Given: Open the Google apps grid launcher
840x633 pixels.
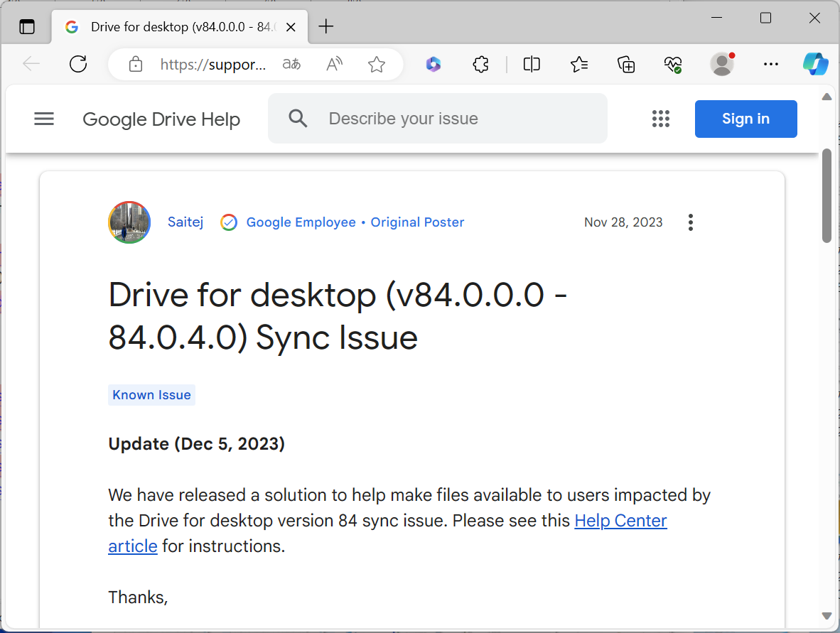Looking at the screenshot, I should [661, 119].
